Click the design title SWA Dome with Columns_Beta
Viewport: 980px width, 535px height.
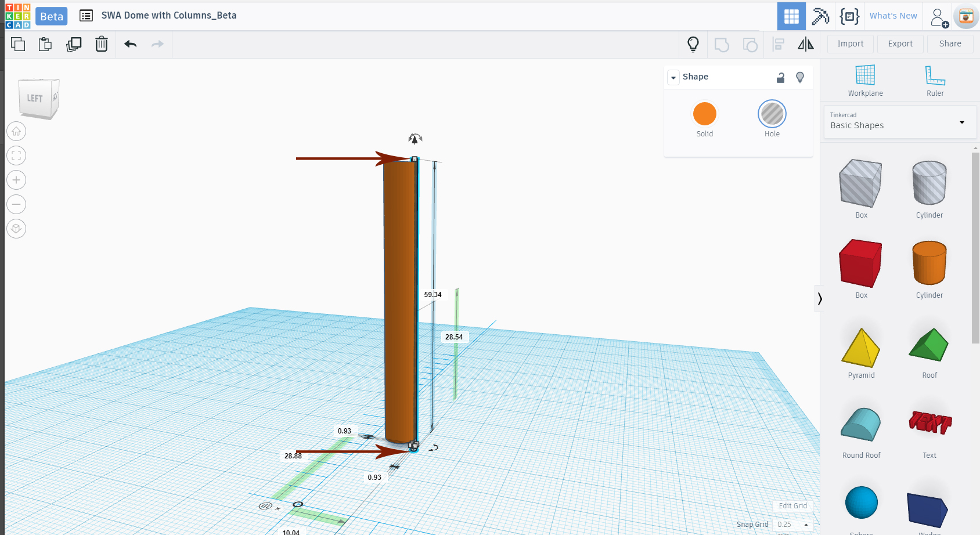(x=169, y=16)
